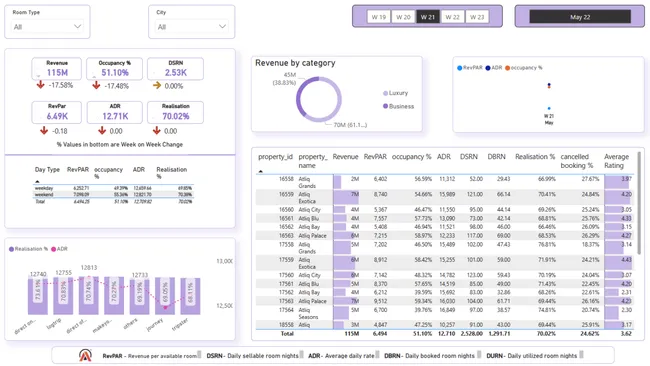Sort by property_id column header

tap(275, 157)
